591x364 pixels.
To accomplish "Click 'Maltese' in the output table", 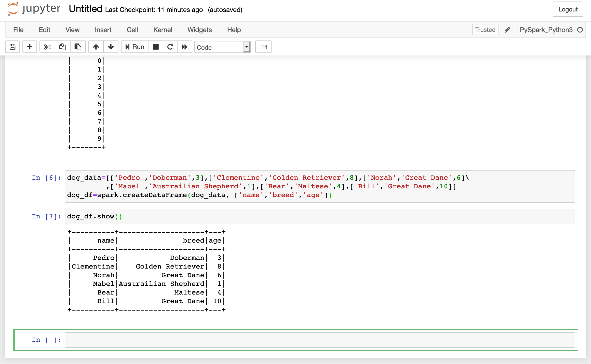I will tap(189, 292).
